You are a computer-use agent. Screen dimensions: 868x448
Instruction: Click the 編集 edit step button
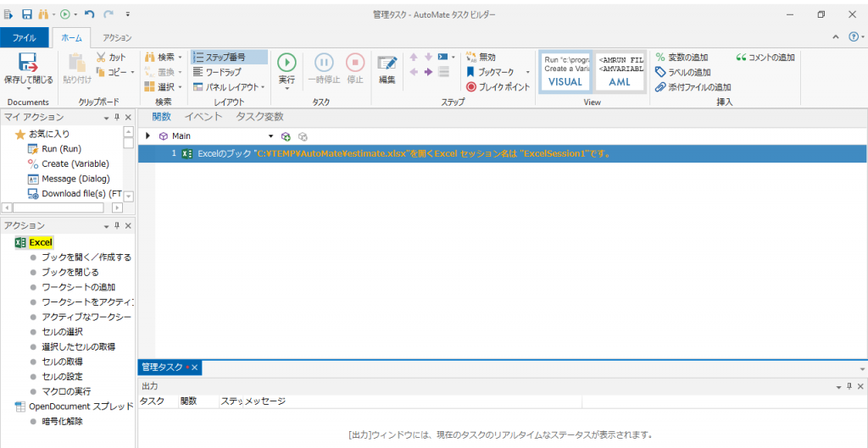coord(387,69)
